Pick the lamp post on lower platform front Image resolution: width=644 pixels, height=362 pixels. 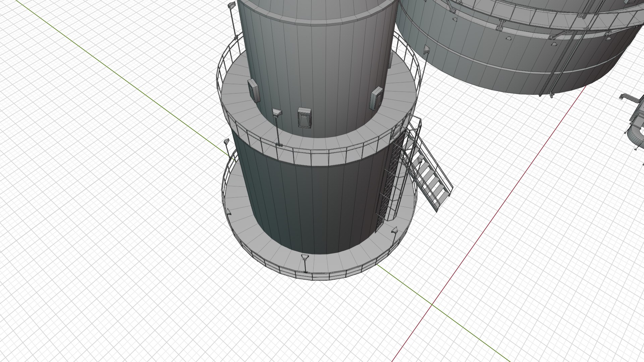click(x=305, y=263)
